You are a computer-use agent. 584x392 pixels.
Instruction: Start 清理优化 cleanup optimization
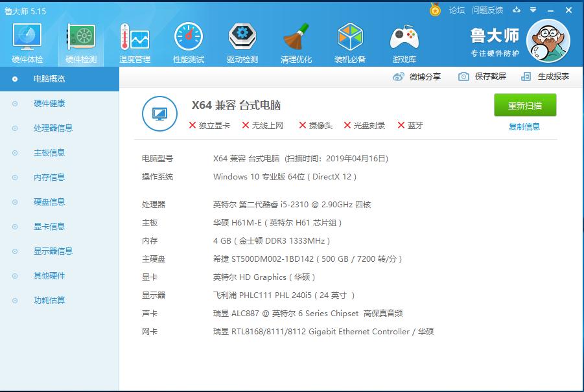click(x=295, y=41)
